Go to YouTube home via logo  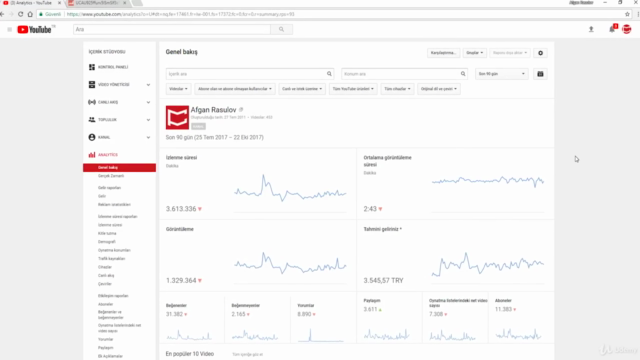click(35, 29)
